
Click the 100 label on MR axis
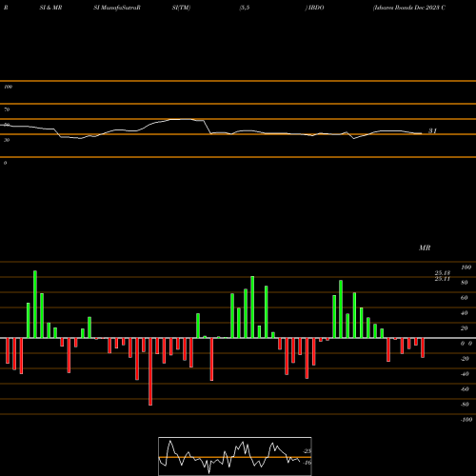point(466,268)
